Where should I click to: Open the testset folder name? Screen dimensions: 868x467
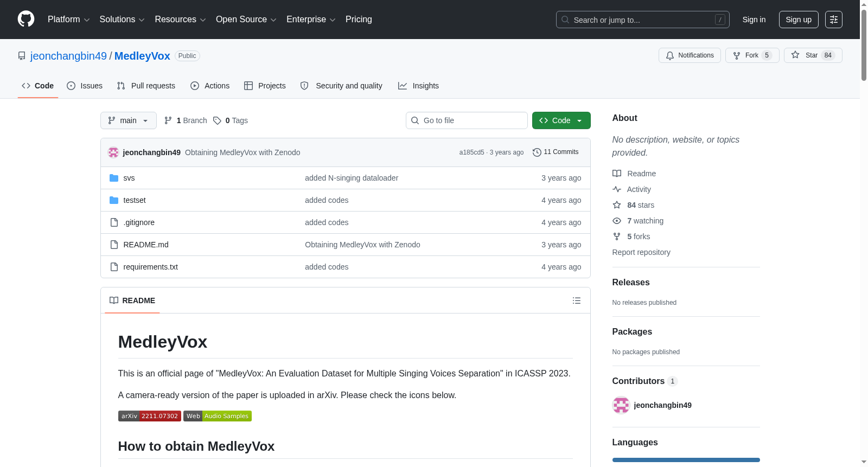[x=135, y=200]
